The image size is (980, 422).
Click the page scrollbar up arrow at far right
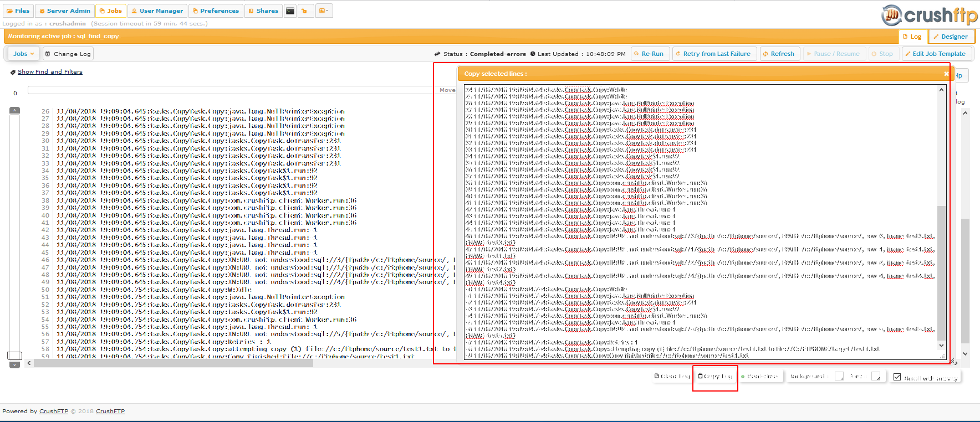(x=965, y=113)
